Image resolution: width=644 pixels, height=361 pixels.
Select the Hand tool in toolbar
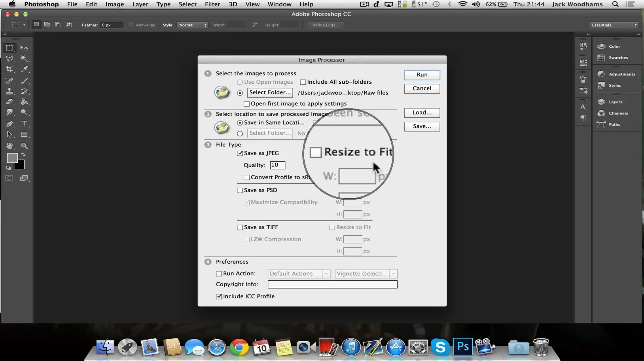10,146
